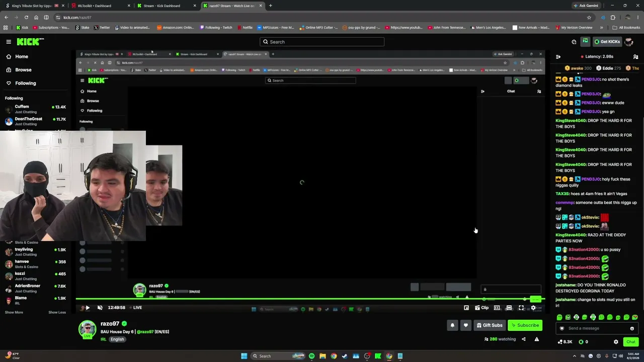Image resolution: width=644 pixels, height=362 pixels.
Task: Bookmark this page with the star icon
Action: point(589,18)
